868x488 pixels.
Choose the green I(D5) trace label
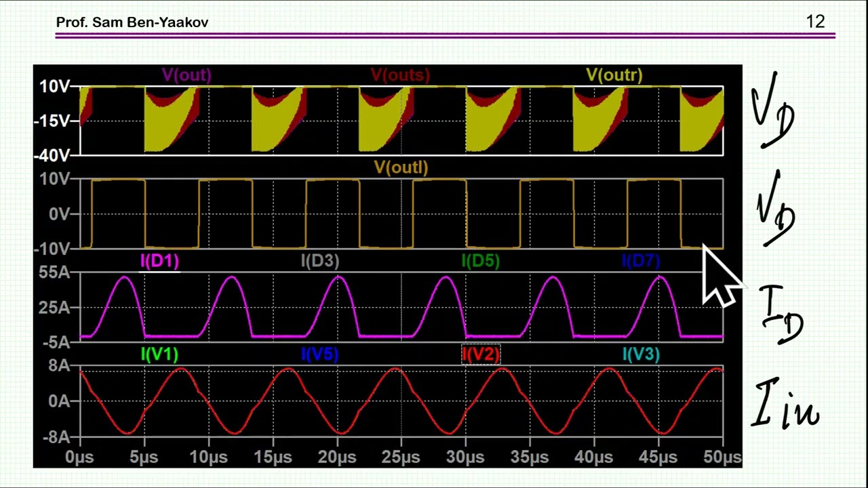click(480, 261)
